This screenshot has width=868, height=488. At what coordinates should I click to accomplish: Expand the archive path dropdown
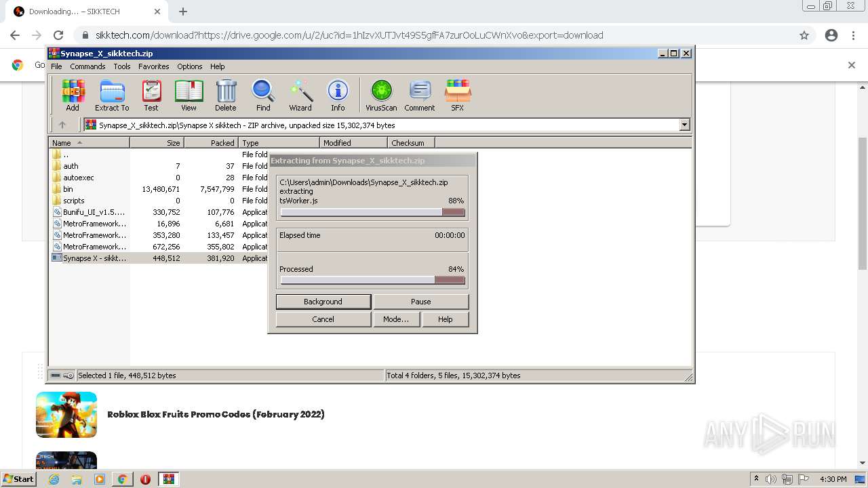coord(684,125)
